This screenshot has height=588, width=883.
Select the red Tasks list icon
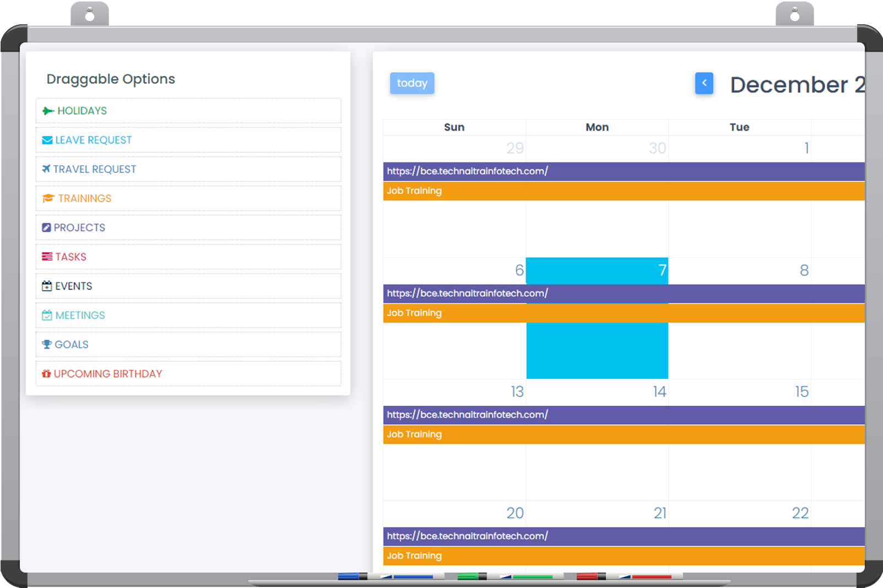47,257
